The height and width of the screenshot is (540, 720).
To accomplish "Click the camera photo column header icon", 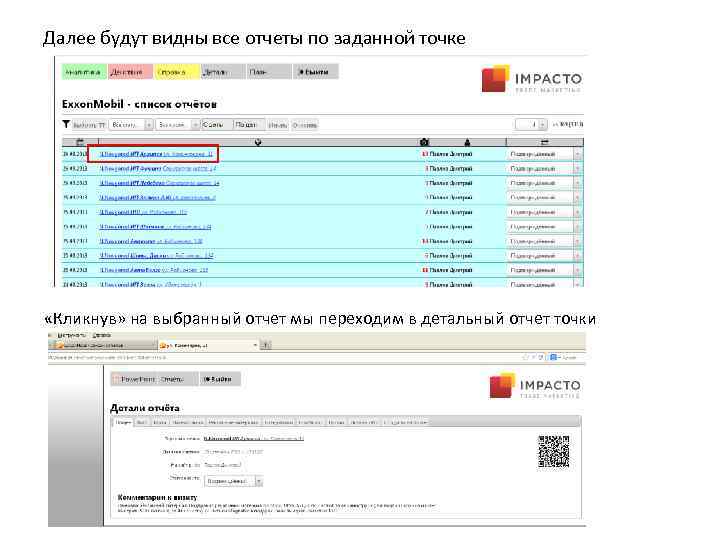I will [424, 142].
